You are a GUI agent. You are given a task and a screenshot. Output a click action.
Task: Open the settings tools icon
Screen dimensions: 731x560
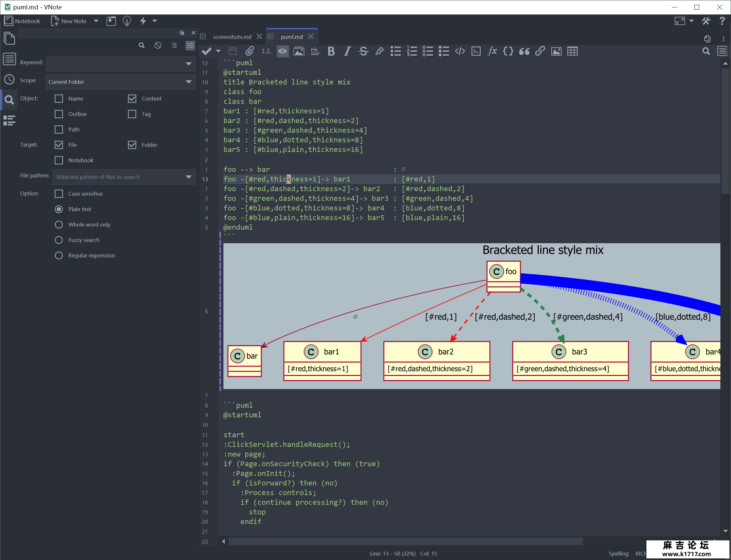(x=706, y=21)
